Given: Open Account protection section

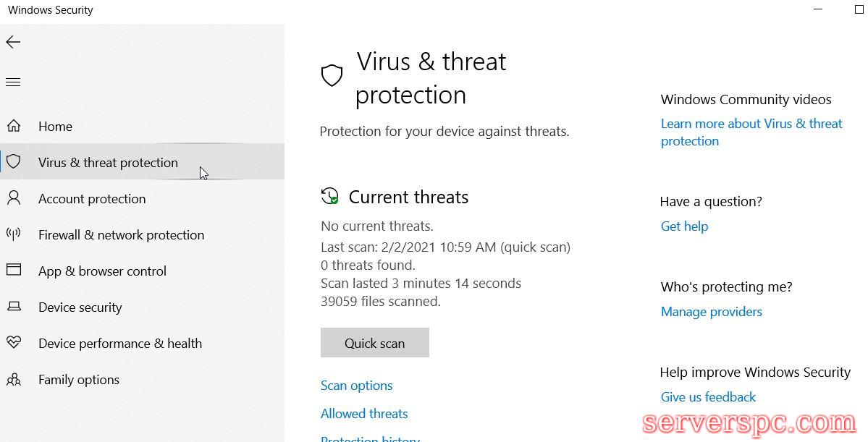Looking at the screenshot, I should point(92,199).
